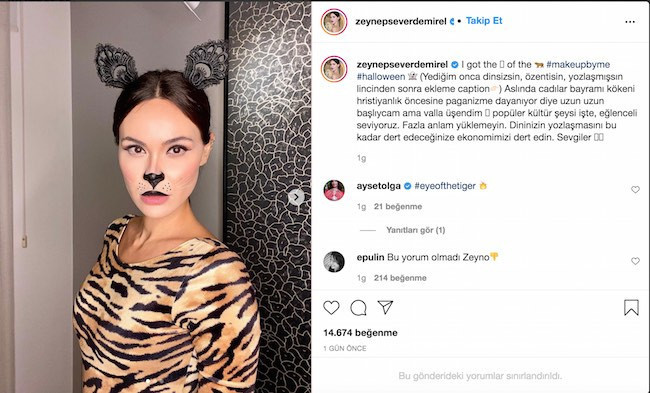The width and height of the screenshot is (650, 393).
Task: Like epulin's comment heart
Action: coord(635,261)
